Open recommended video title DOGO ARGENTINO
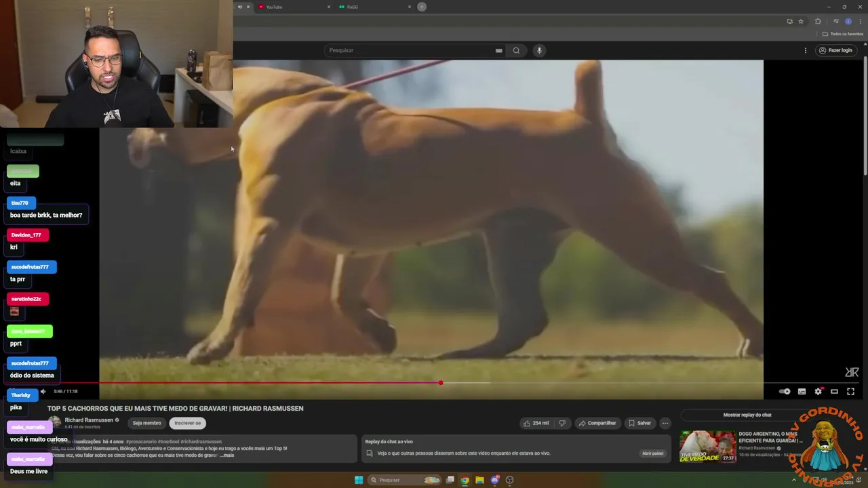This screenshot has height=488, width=868. [x=771, y=437]
